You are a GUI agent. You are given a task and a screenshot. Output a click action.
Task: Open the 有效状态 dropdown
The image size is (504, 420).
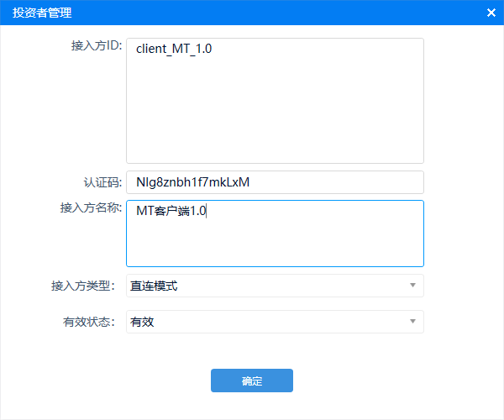click(275, 322)
